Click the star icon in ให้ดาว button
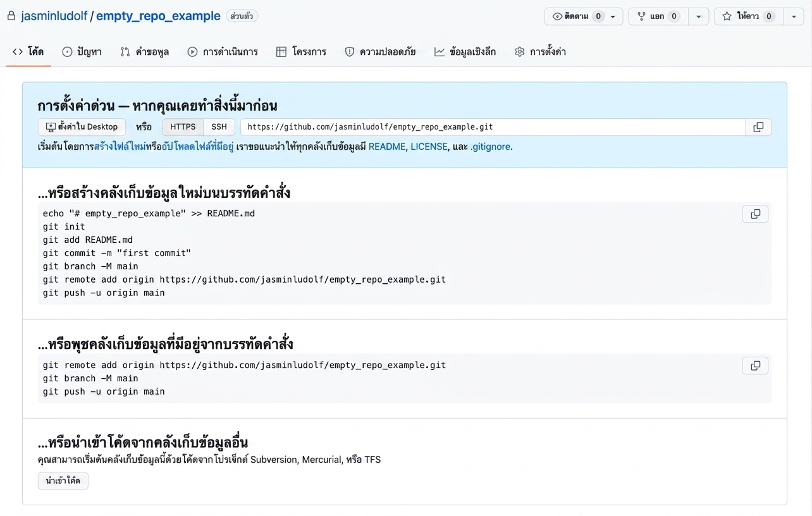Screen dimensions: 812x516 click(x=727, y=16)
